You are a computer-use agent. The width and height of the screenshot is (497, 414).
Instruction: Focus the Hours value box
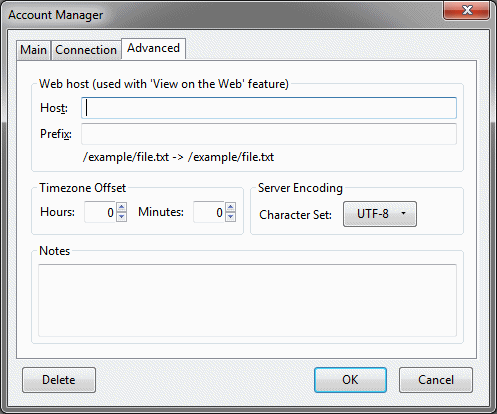(x=100, y=212)
